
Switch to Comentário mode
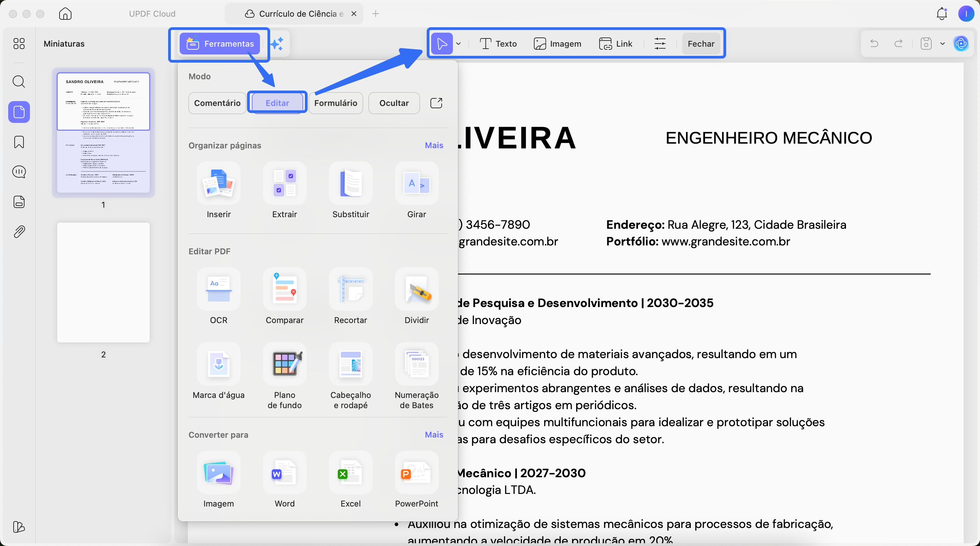[217, 103]
